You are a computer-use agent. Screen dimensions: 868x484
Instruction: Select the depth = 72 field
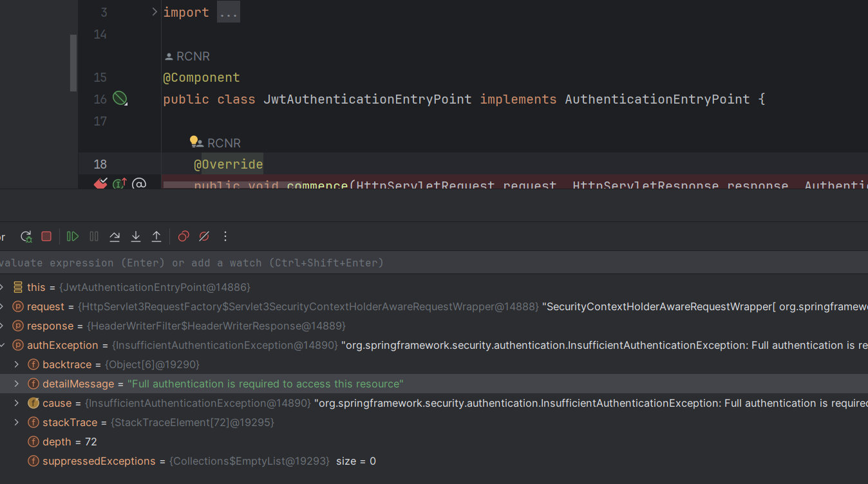[434, 442]
